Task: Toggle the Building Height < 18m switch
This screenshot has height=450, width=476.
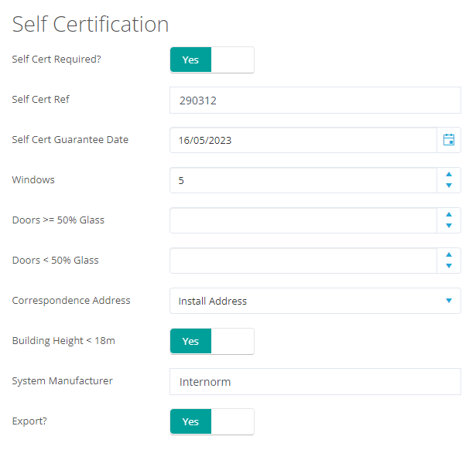Action: point(212,341)
